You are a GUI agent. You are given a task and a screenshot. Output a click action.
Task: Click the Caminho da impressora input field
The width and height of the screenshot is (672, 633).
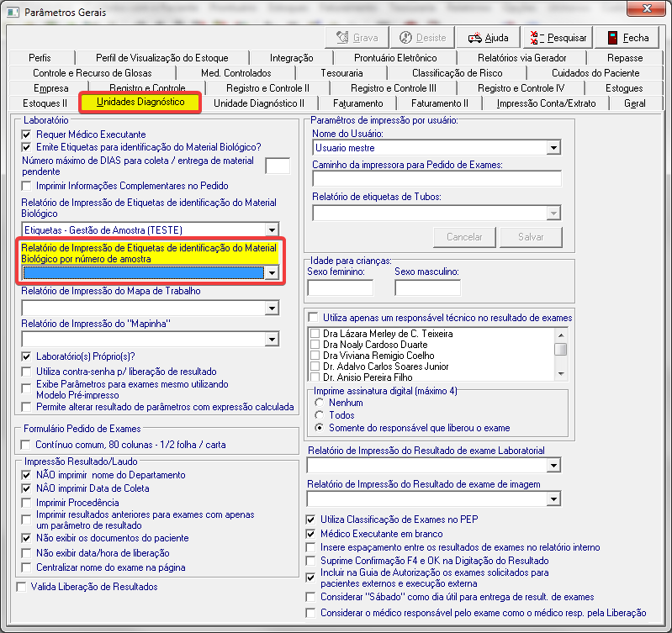pos(437,178)
